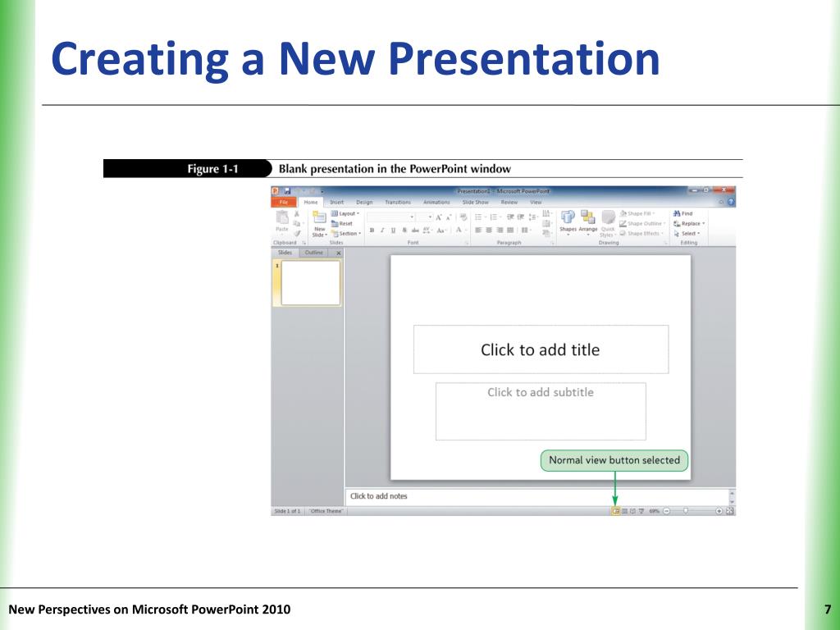Click the Strikethrough icon
Viewport: 840px width, 630px height.
(x=415, y=230)
